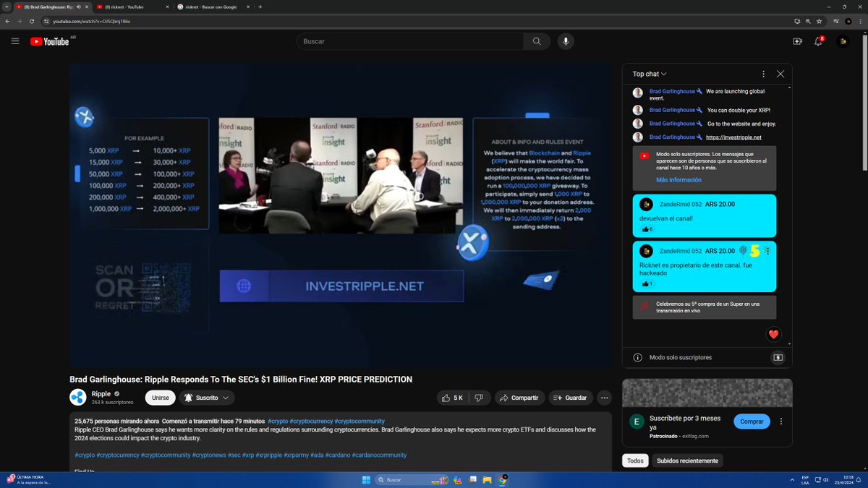This screenshot has height=488, width=868.
Task: Click the video player area
Action: 341,215
